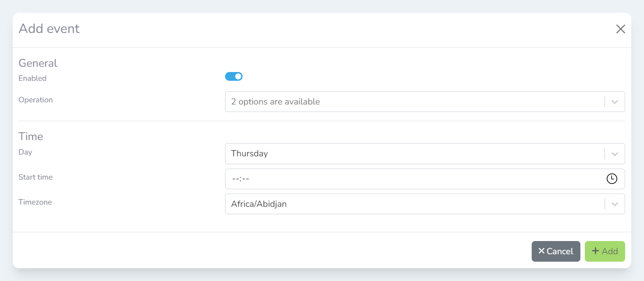Click the Timezone label text
The height and width of the screenshot is (281, 644).
(x=35, y=202)
